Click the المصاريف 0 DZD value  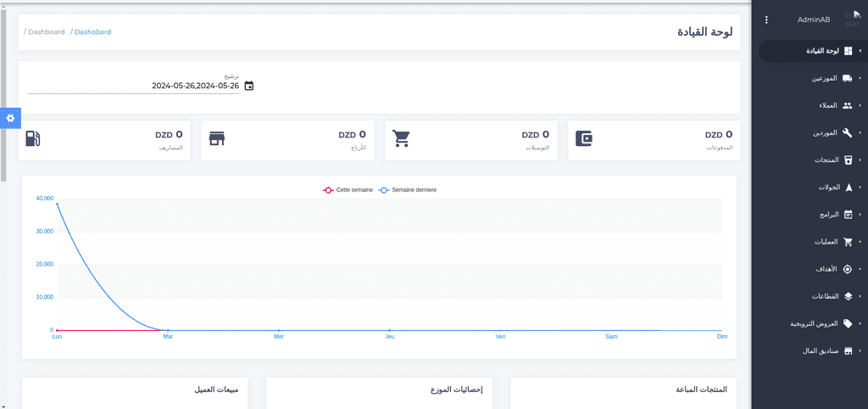click(x=169, y=134)
